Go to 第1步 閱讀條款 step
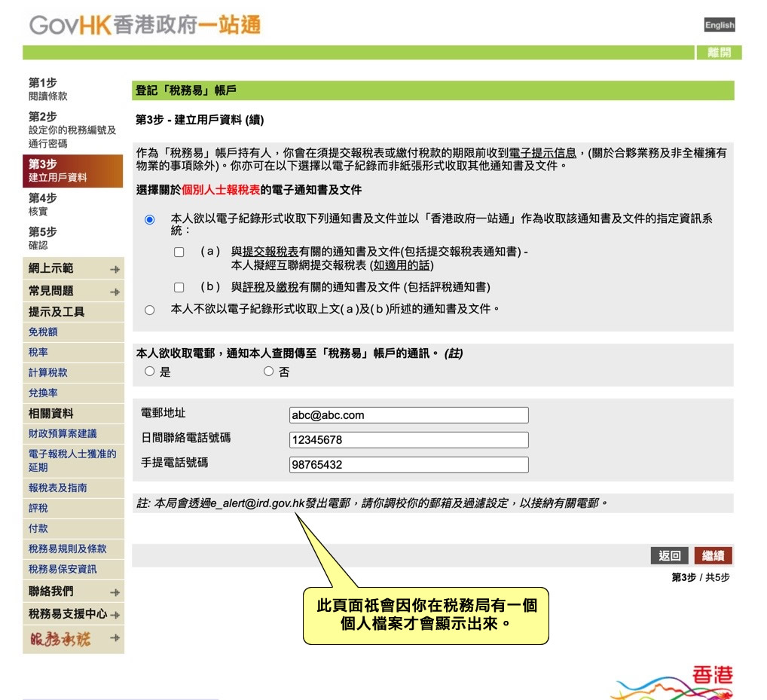The height and width of the screenshot is (700, 767). pyautogui.click(x=48, y=89)
